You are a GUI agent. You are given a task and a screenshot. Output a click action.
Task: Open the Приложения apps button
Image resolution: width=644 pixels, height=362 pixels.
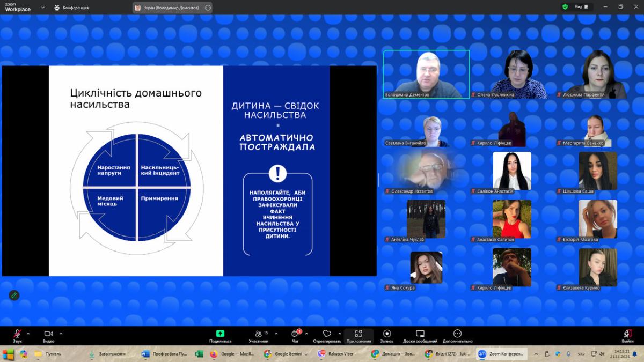click(x=358, y=334)
